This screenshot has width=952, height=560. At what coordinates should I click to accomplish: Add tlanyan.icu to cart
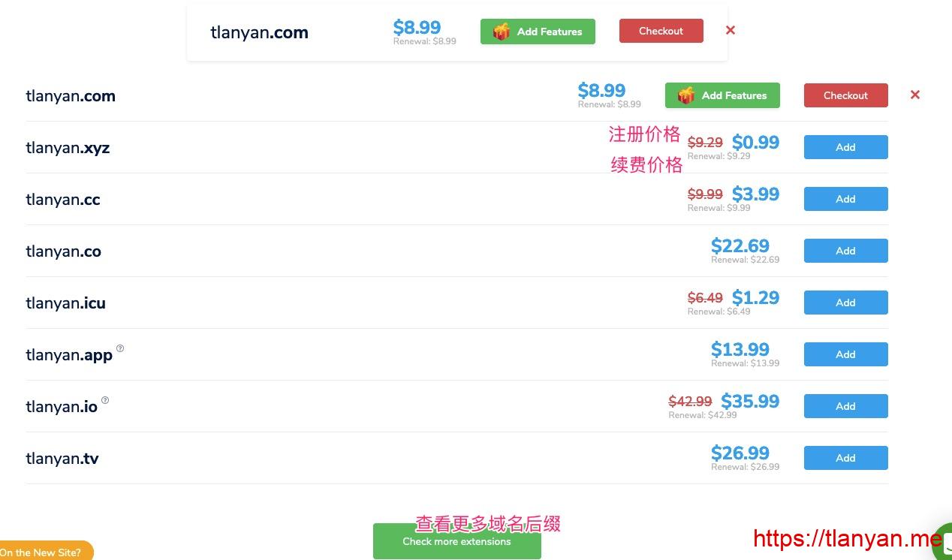coord(845,303)
